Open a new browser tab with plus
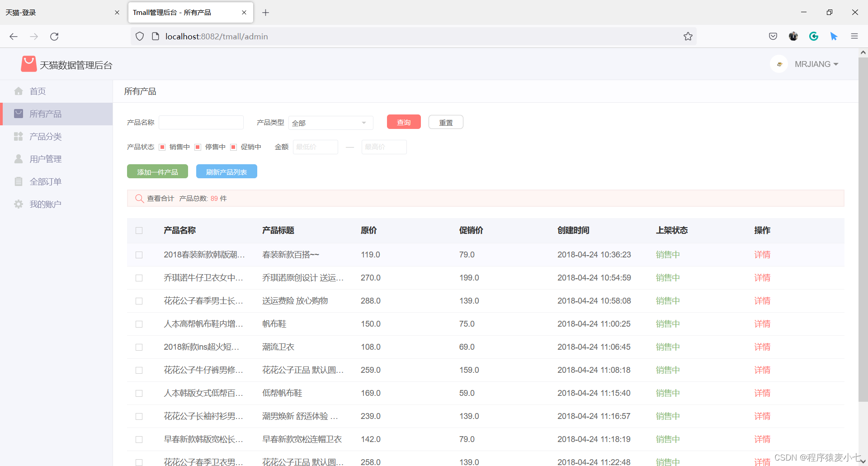868x466 pixels. (x=266, y=13)
